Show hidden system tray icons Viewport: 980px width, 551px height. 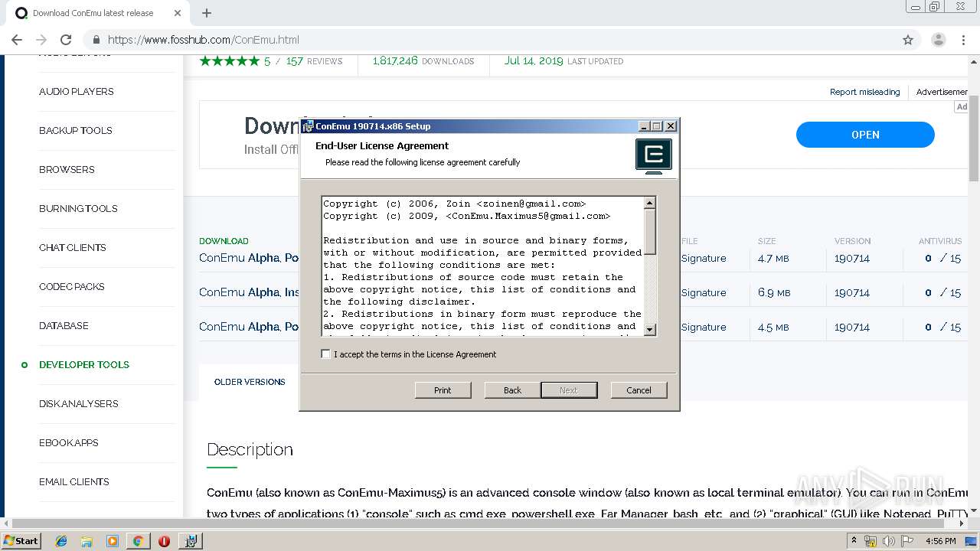[x=855, y=541]
